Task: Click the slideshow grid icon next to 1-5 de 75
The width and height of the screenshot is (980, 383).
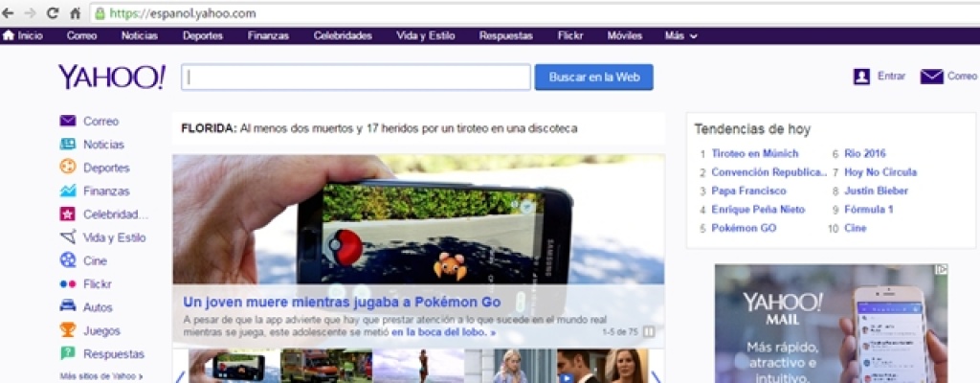Action: pyautogui.click(x=649, y=331)
